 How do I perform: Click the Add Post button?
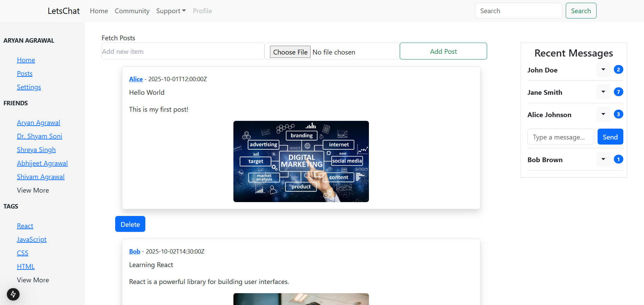tap(443, 51)
